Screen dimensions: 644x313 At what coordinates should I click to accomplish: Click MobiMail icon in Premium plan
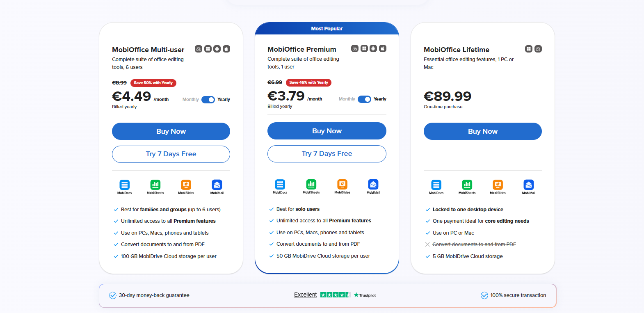(x=373, y=184)
